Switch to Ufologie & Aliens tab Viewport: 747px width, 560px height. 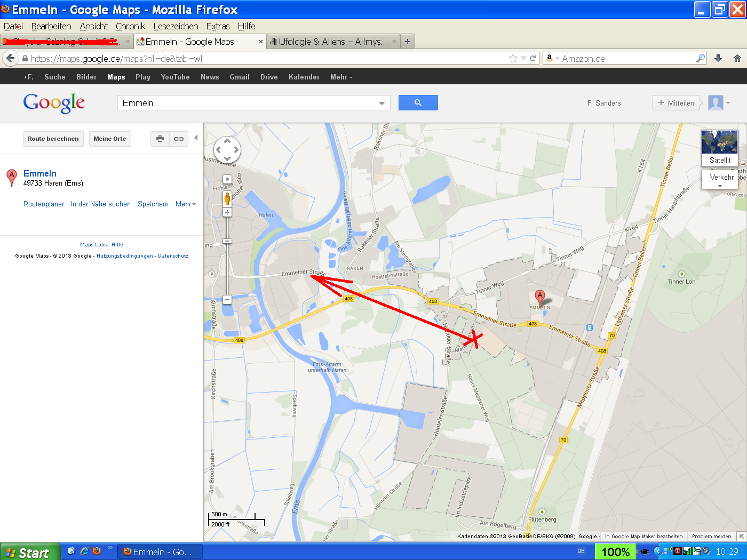[333, 42]
